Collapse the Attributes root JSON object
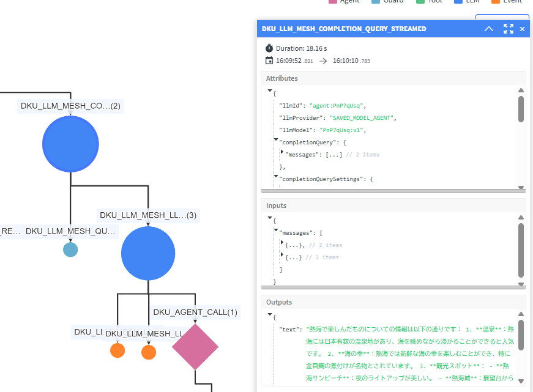The image size is (533, 392). tap(269, 91)
